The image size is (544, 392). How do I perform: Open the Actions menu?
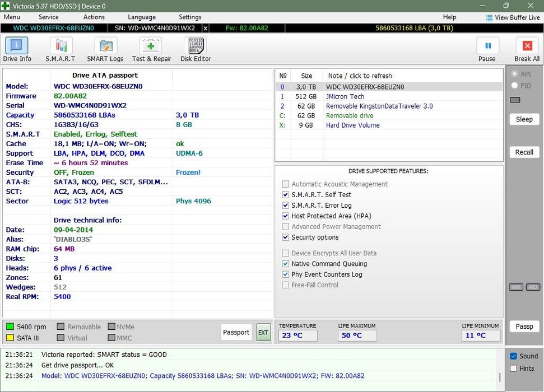coord(94,17)
